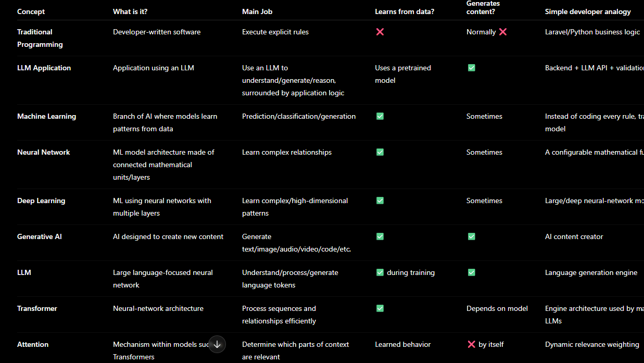Click the 'Attention' concept label
Screen dimensions: 644x363
tap(33, 344)
